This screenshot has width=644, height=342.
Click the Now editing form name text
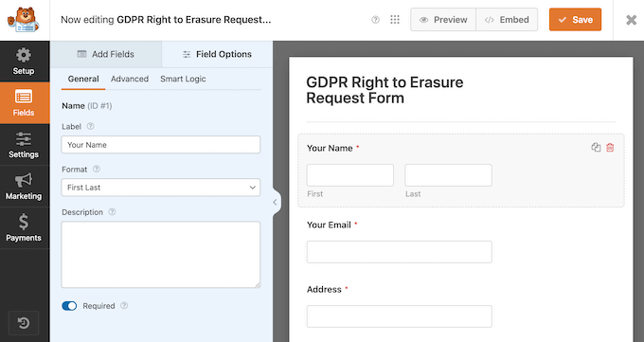(166, 19)
